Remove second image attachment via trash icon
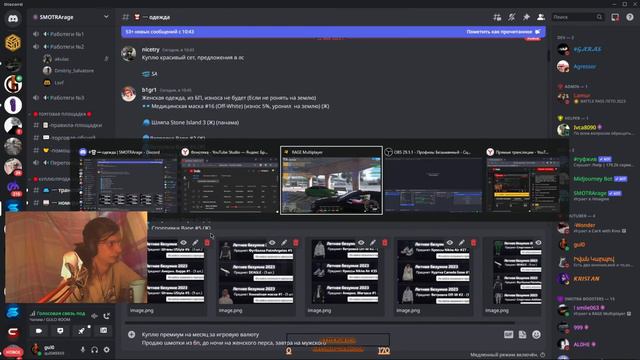 [x=296, y=242]
